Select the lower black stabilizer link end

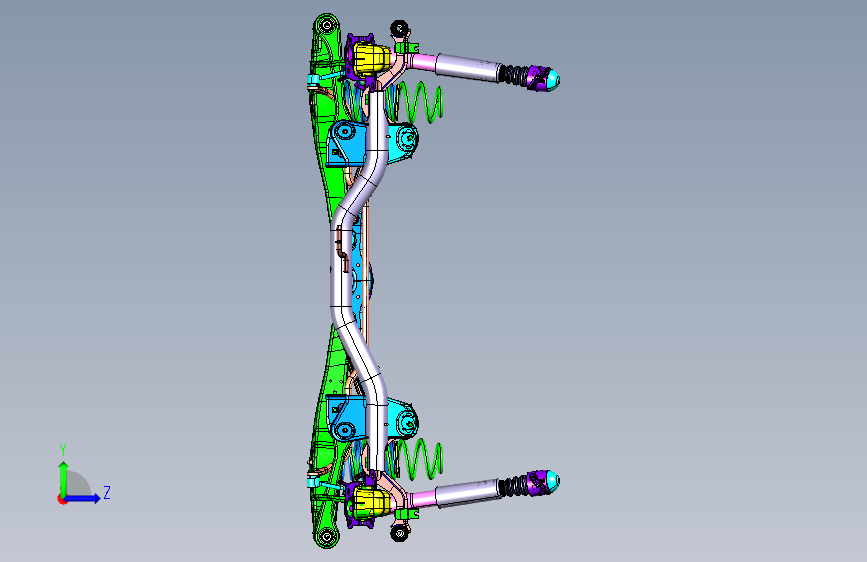(x=399, y=533)
